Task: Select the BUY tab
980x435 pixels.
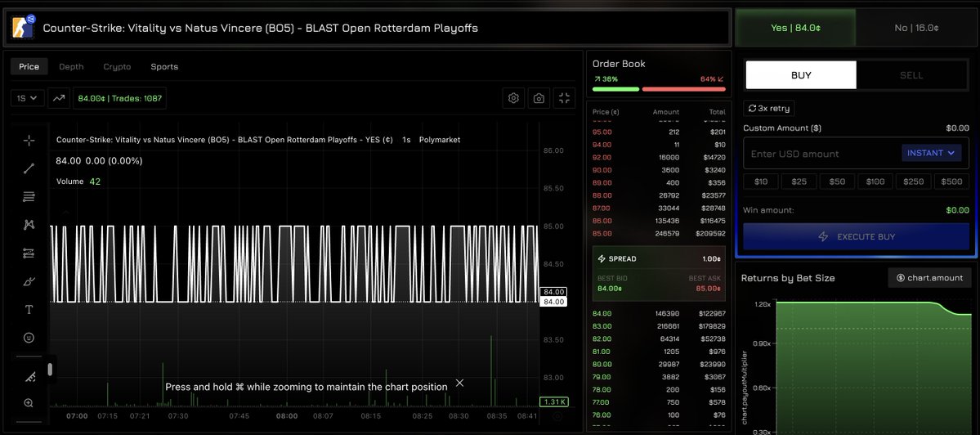Action: [801, 75]
